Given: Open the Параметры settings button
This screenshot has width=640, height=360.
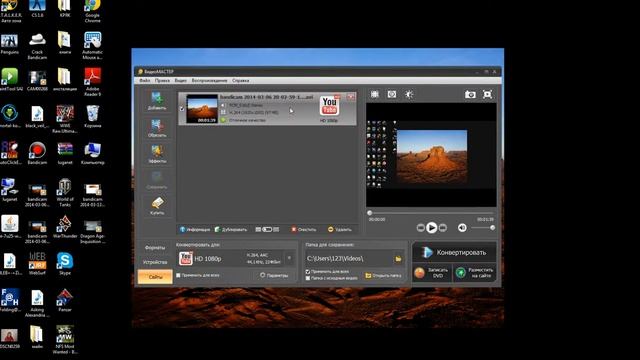Looking at the screenshot, I should (274, 276).
